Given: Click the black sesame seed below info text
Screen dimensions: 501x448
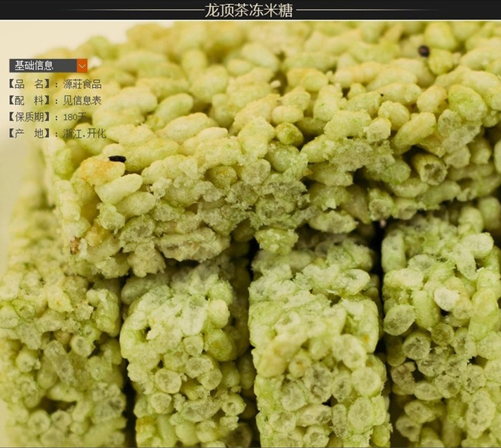Looking at the screenshot, I should [117, 158].
